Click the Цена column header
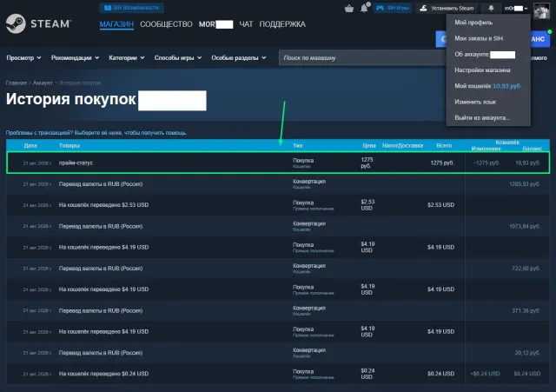Image resolution: width=556 pixels, height=392 pixels. coord(369,145)
